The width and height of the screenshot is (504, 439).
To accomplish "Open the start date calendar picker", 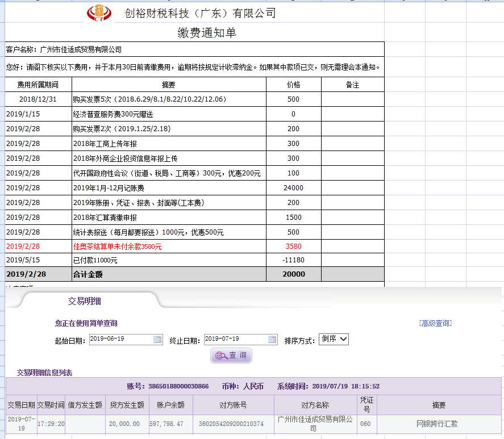I will click(x=157, y=340).
